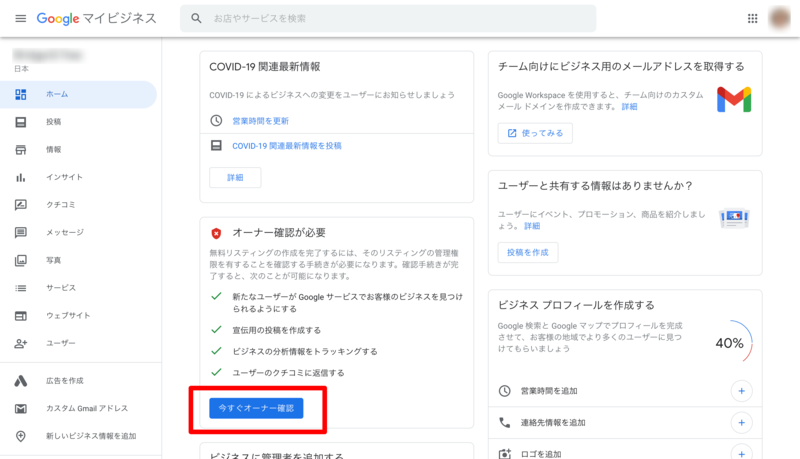
Task: Select ホーム in the sidebar
Action: tap(78, 94)
